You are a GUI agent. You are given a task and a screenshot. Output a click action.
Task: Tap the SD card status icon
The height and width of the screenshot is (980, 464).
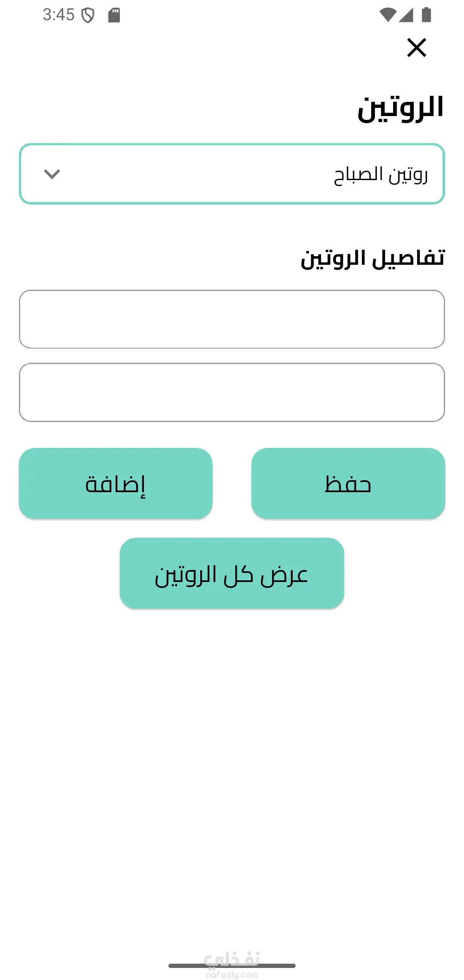[x=114, y=15]
